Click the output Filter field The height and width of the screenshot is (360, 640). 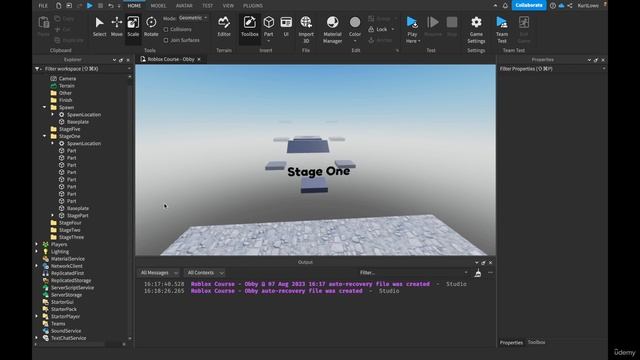pyautogui.click(x=412, y=273)
